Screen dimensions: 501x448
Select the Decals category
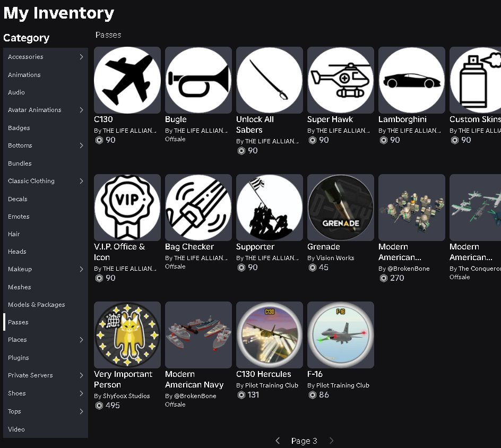click(45, 199)
